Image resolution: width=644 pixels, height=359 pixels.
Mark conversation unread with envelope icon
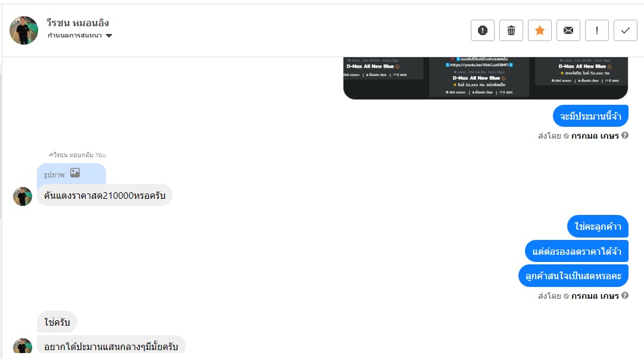point(568,30)
